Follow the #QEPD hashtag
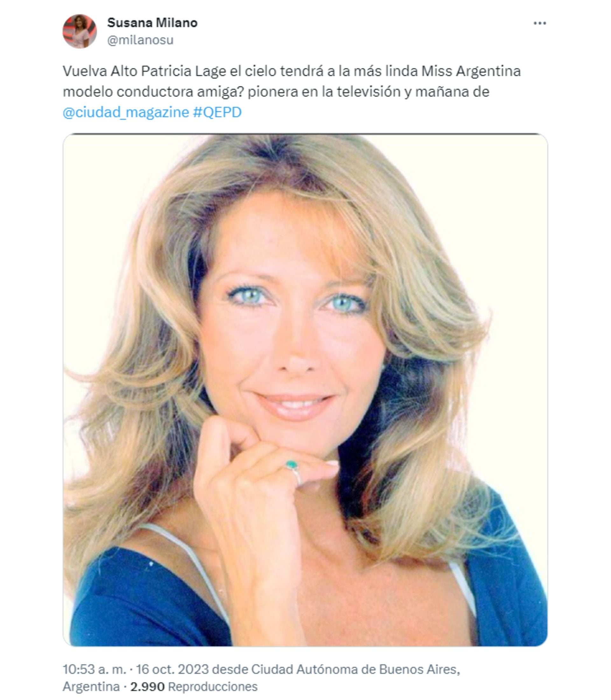Viewport: 611px width, 700px height. click(217, 112)
